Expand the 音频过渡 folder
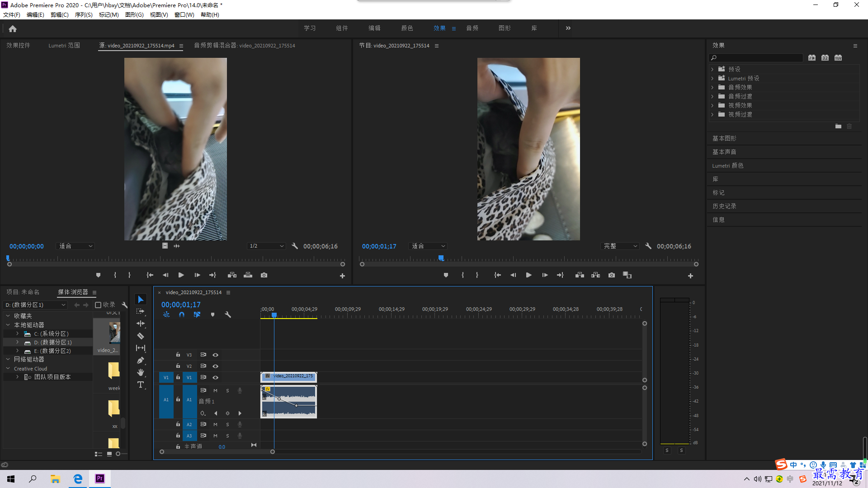 coord(712,96)
